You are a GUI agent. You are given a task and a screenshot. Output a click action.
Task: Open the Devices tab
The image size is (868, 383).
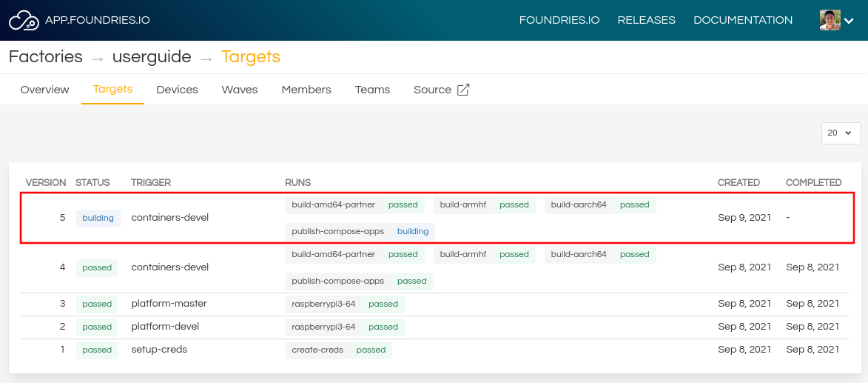pos(177,90)
